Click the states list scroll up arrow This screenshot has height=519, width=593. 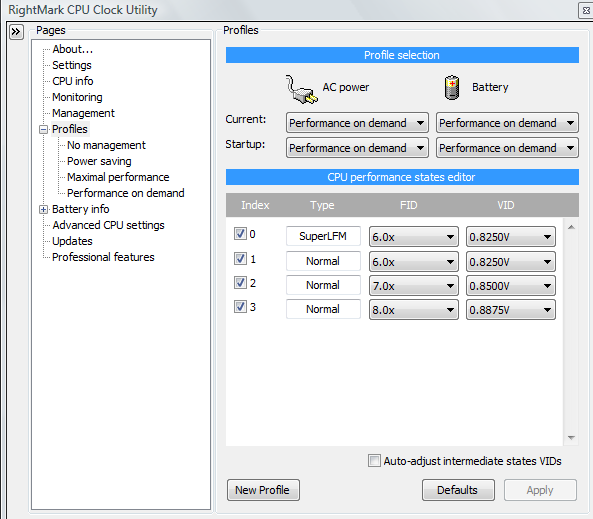click(571, 227)
